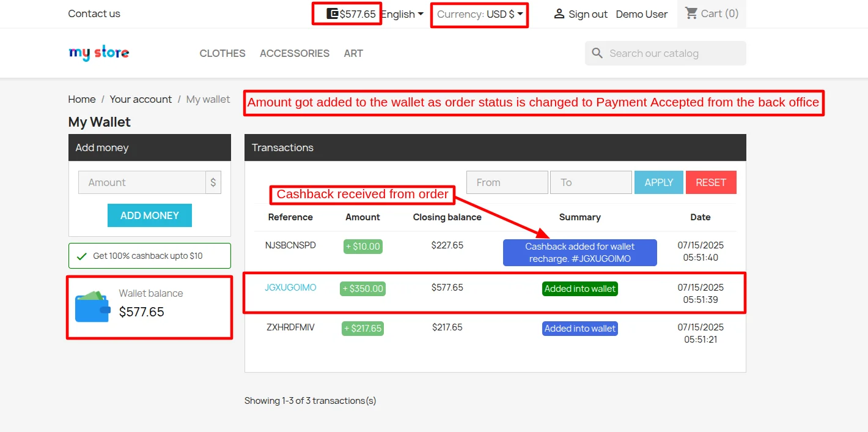This screenshot has width=868, height=432.
Task: Open the English language dropdown
Action: [402, 13]
